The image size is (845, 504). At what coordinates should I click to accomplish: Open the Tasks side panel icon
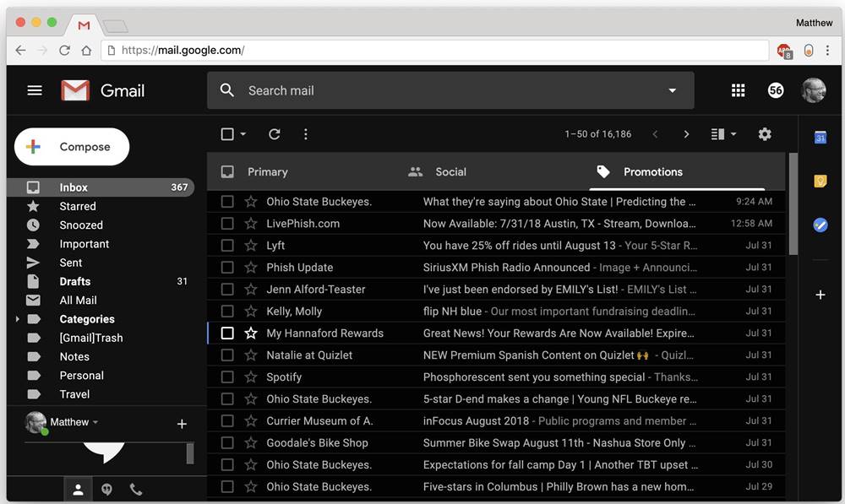pyautogui.click(x=820, y=225)
